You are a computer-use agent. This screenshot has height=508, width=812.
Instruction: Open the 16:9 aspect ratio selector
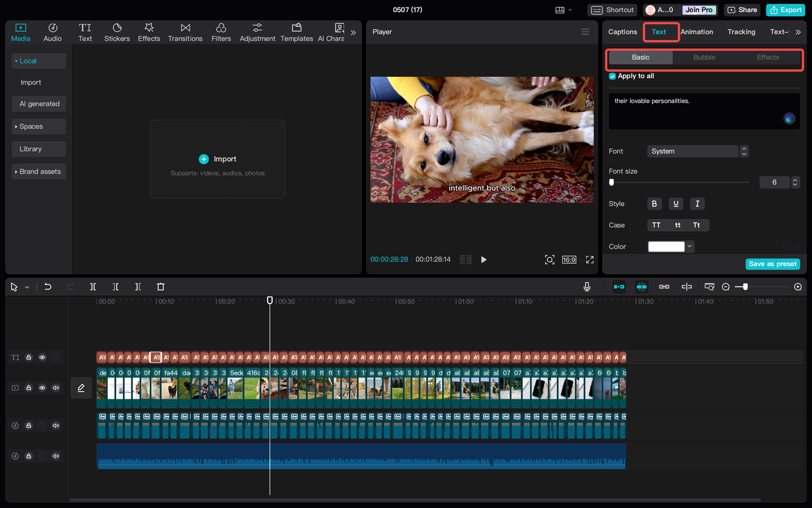[x=569, y=260]
